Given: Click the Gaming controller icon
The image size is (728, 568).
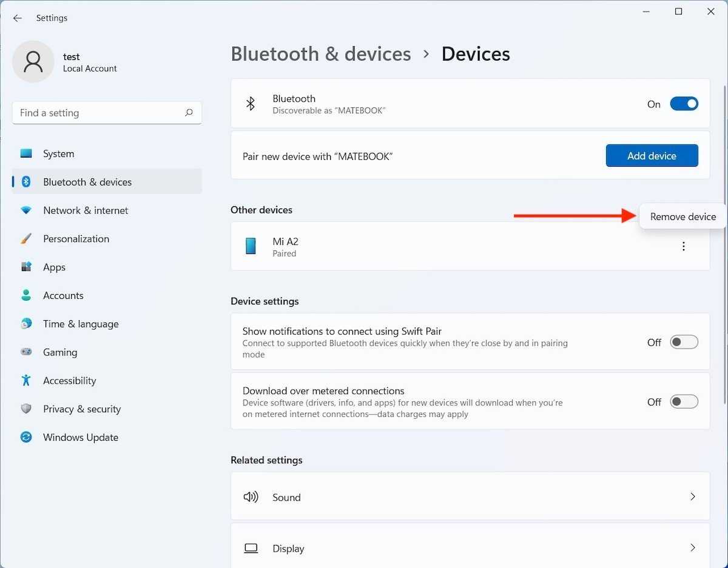Looking at the screenshot, I should pos(26,352).
